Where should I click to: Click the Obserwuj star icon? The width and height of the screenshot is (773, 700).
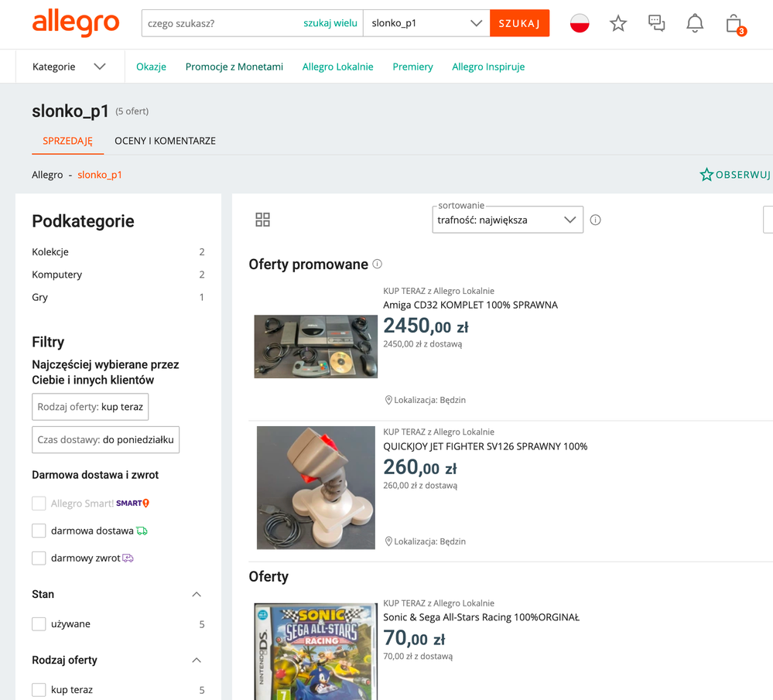[x=706, y=175]
